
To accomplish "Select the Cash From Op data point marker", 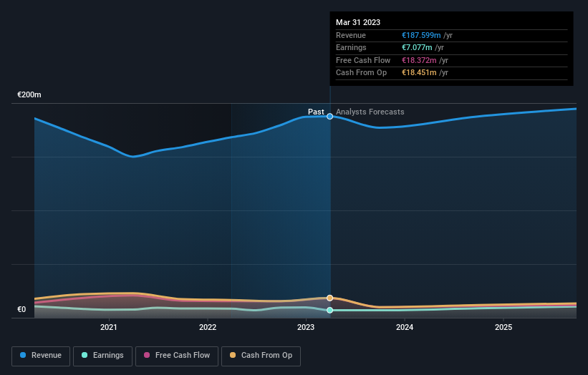I will coord(329,298).
